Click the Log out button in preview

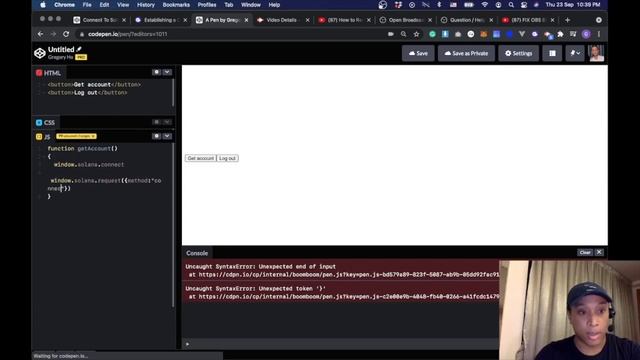[227, 158]
